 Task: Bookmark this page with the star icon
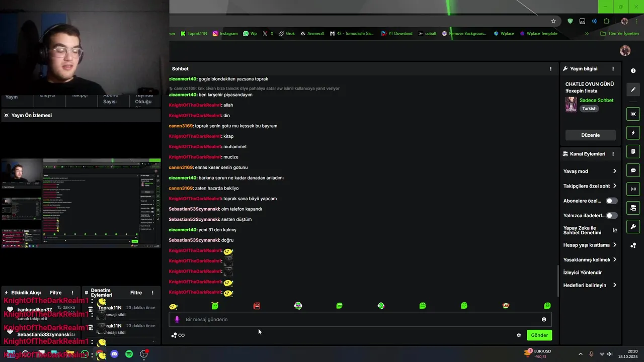(553, 21)
